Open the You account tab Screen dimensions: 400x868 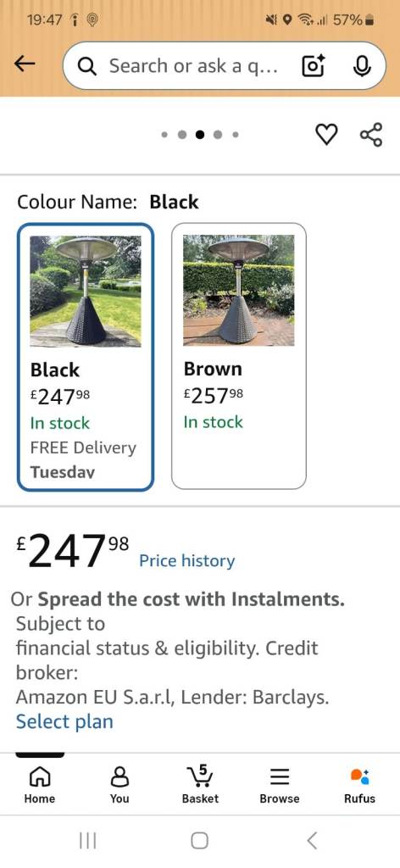tap(119, 783)
